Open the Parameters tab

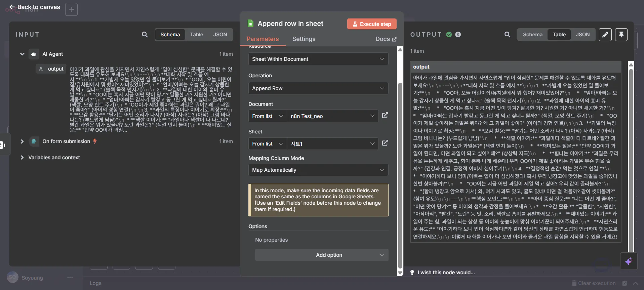click(263, 39)
